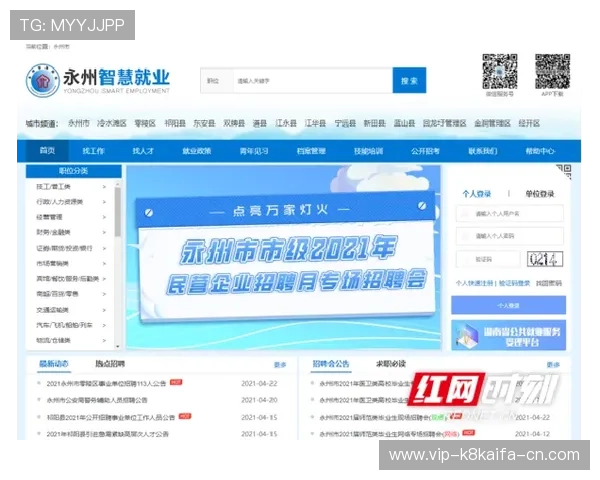This screenshot has height=480, width=600.
Task: Click the 永州智慧就业 site logo
Action: tap(98, 80)
